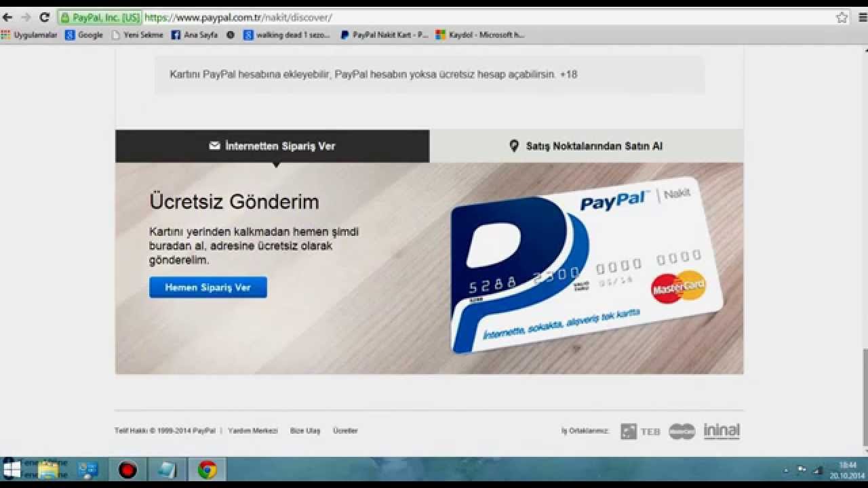Screen dimensions: 868x488
Task: Open the walking dead 1 sezo... bookmark
Action: 287,35
